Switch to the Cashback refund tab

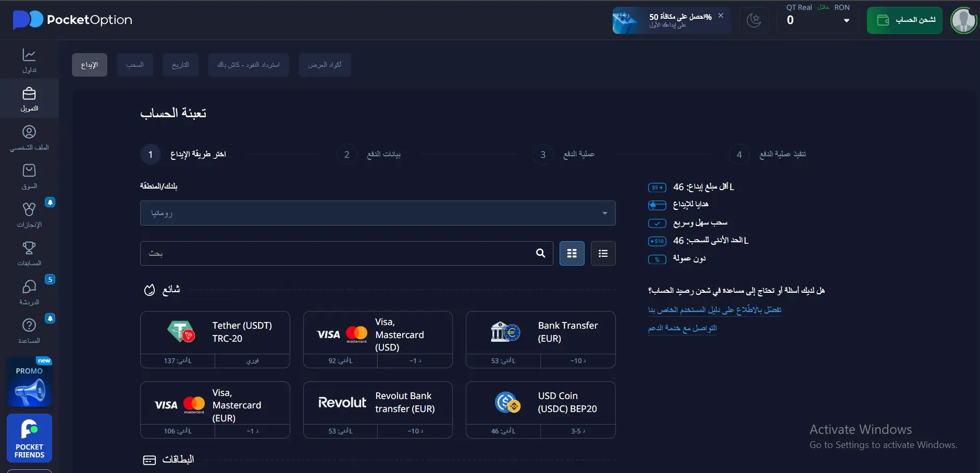coord(249,65)
